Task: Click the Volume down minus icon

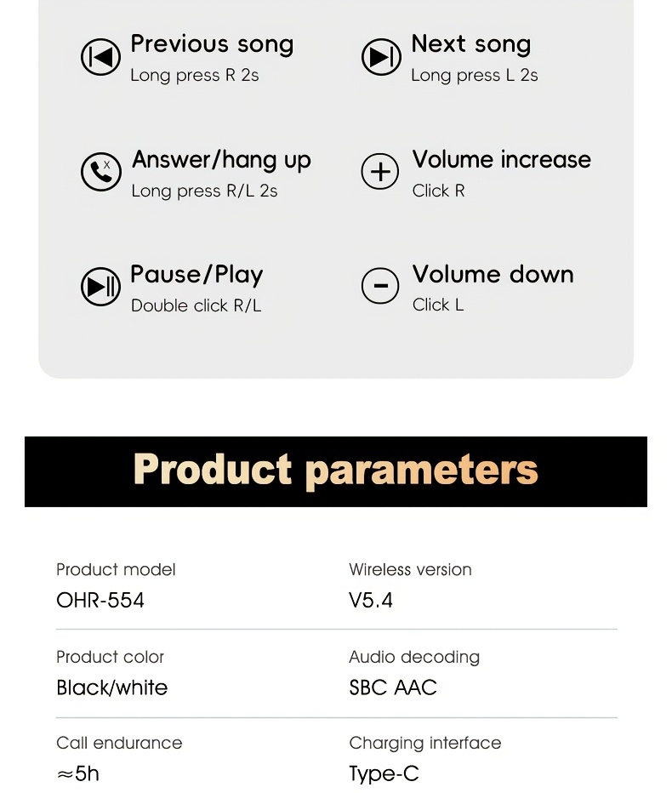Action: click(380, 287)
